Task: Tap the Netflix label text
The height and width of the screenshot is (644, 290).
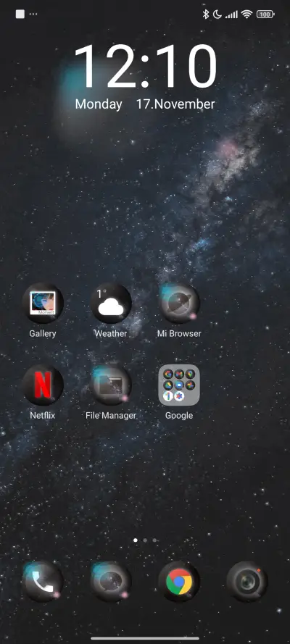Action: [43, 415]
